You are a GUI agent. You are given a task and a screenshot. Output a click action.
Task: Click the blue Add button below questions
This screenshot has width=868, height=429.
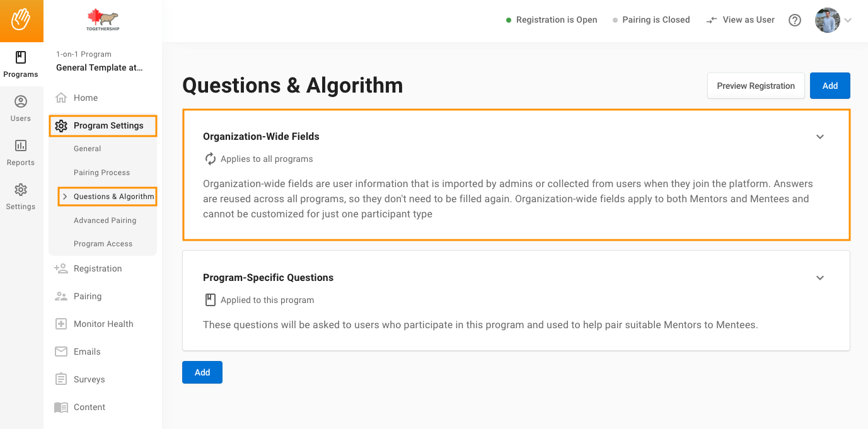(x=202, y=372)
